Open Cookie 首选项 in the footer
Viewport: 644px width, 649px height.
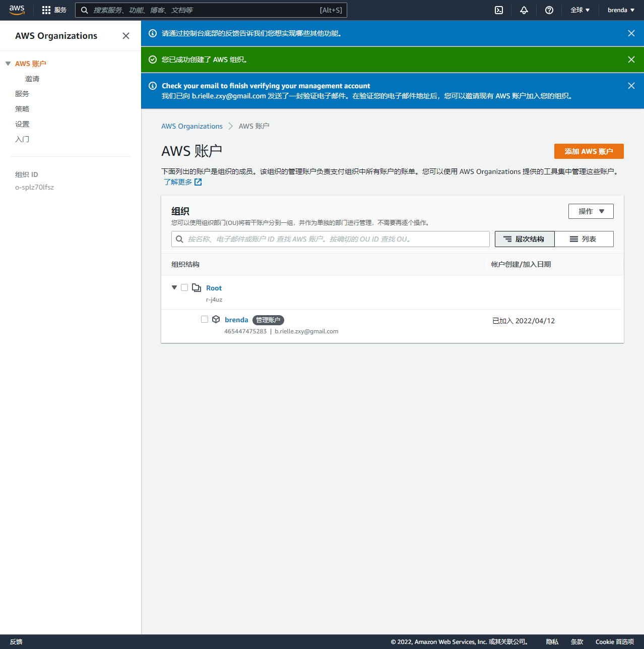615,642
